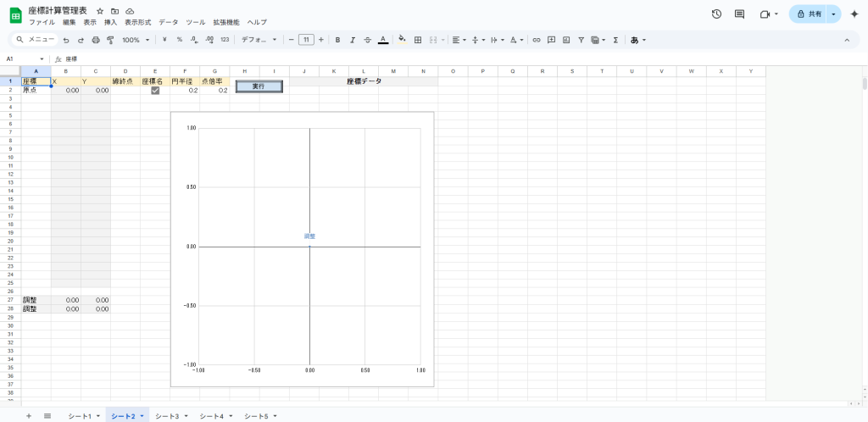Open the データ menu

169,23
